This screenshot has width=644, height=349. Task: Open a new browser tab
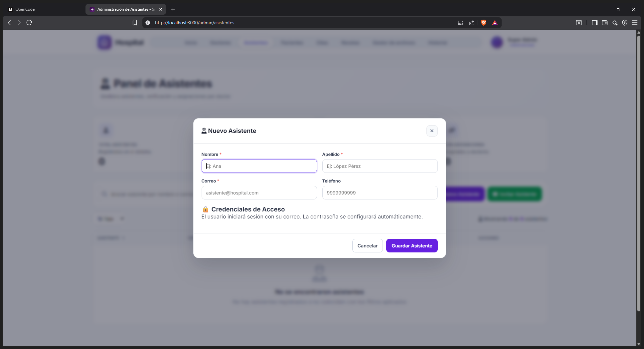pos(173,9)
